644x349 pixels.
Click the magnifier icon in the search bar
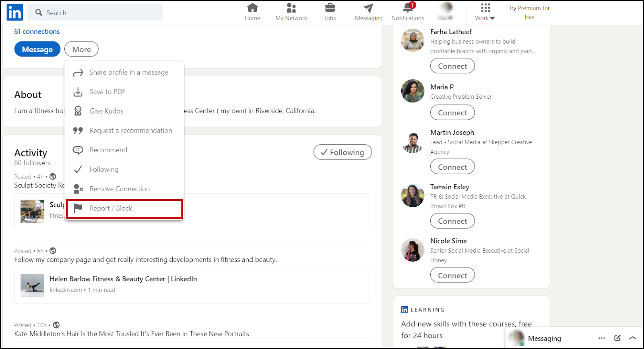[39, 12]
